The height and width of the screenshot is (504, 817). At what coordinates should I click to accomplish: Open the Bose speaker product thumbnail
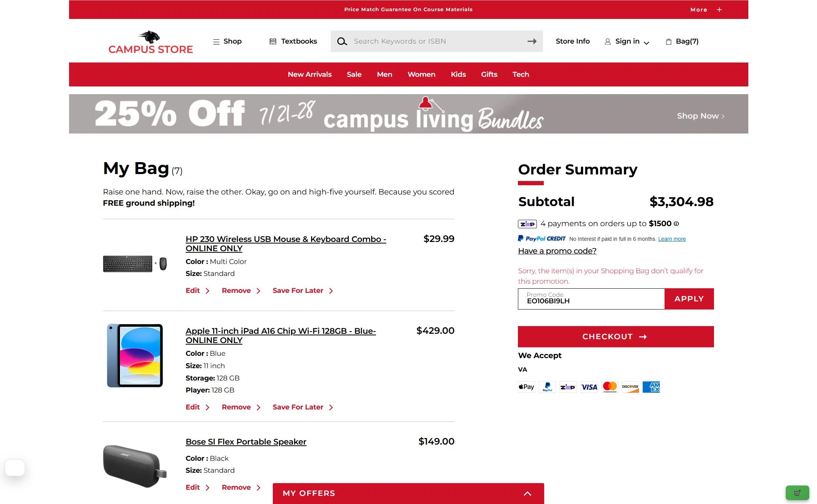tap(135, 466)
